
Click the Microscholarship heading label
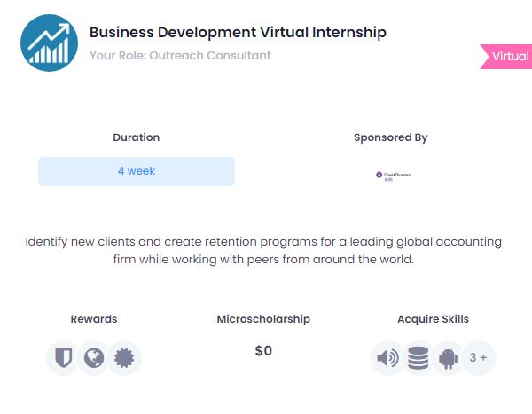click(263, 319)
